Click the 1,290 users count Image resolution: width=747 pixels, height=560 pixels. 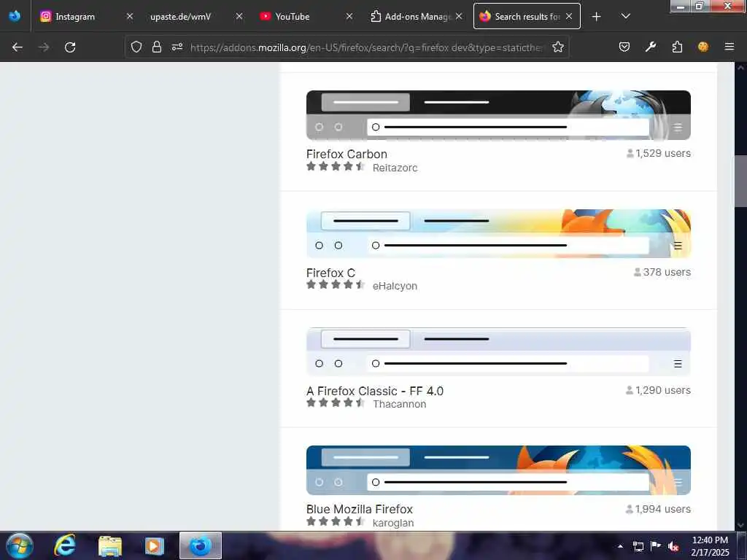[658, 390]
